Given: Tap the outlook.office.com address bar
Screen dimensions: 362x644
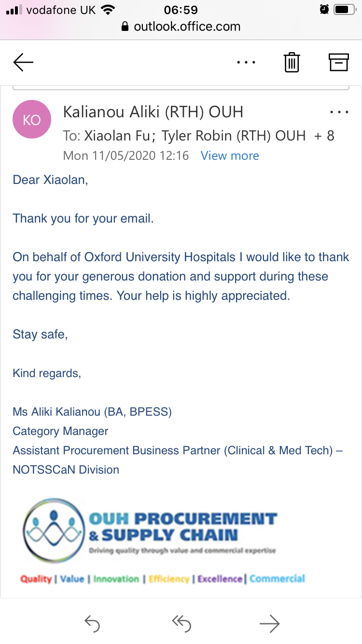Looking at the screenshot, I should [187, 27].
